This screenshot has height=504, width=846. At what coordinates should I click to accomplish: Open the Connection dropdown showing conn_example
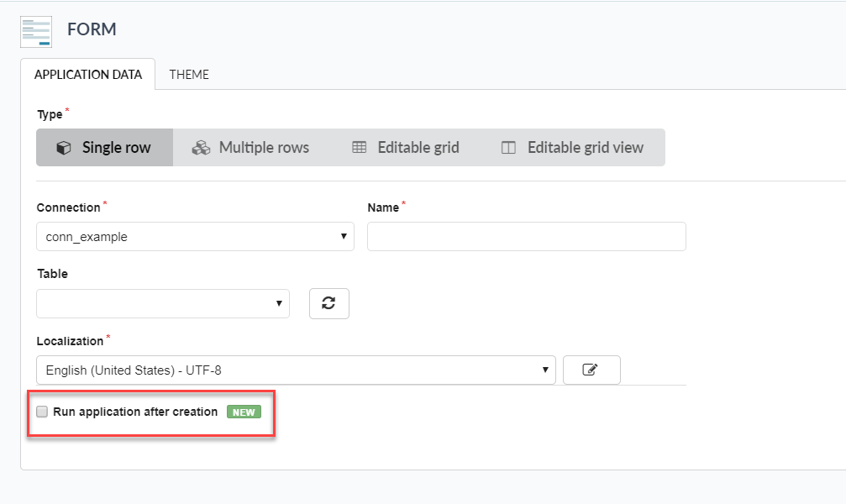coord(195,236)
